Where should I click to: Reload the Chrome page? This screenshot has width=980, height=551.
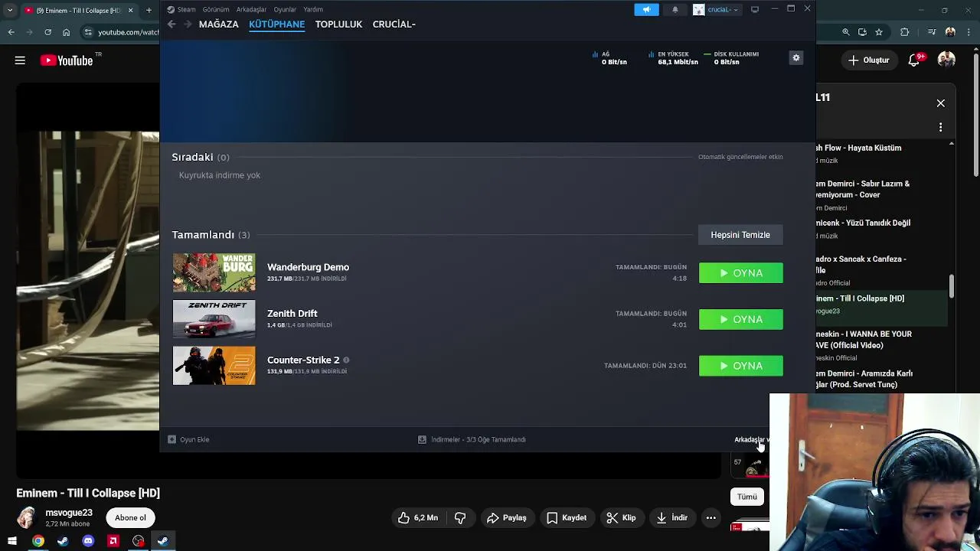pyautogui.click(x=47, y=32)
